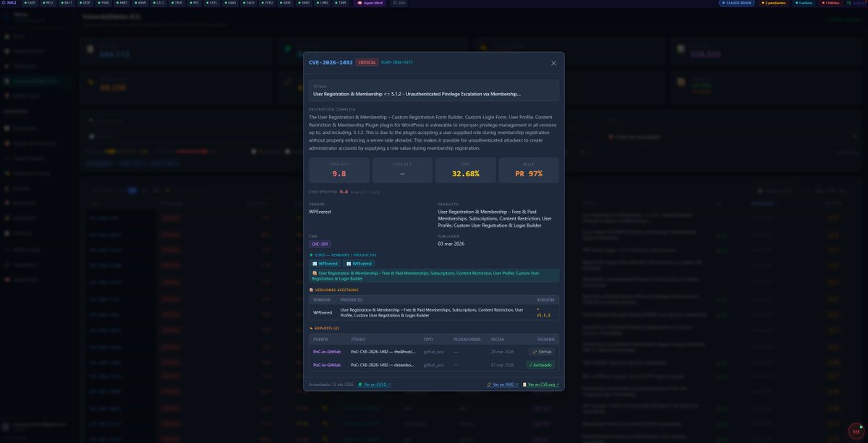Select the ≤5.1.2 affected version value
The height and width of the screenshot is (443, 868).
(x=543, y=315)
